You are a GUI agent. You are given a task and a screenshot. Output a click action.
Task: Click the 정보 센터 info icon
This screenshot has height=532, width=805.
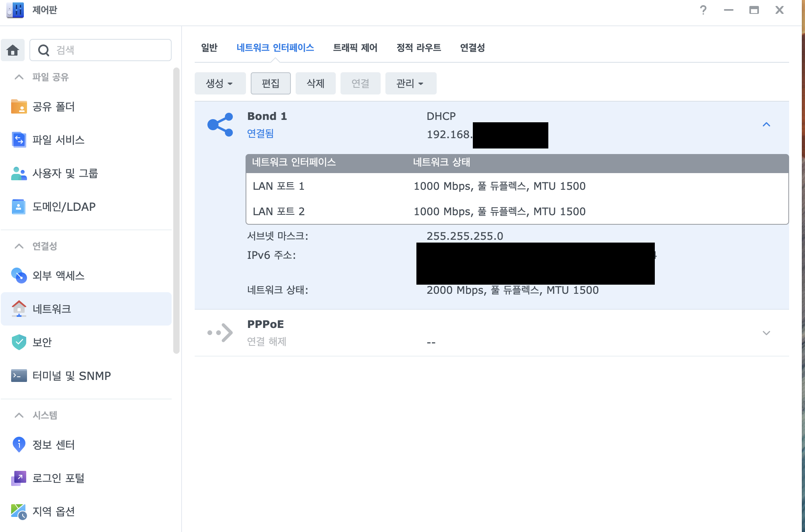19,445
